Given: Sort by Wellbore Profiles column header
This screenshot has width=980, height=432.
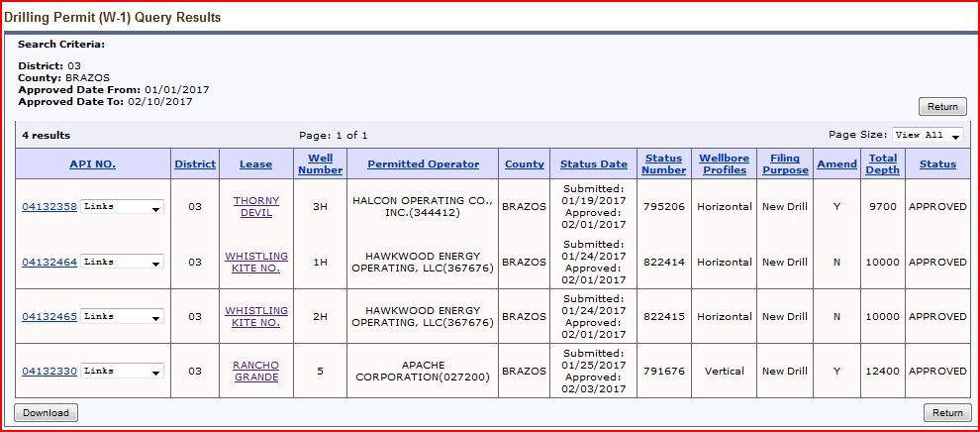Looking at the screenshot, I should 724,164.
